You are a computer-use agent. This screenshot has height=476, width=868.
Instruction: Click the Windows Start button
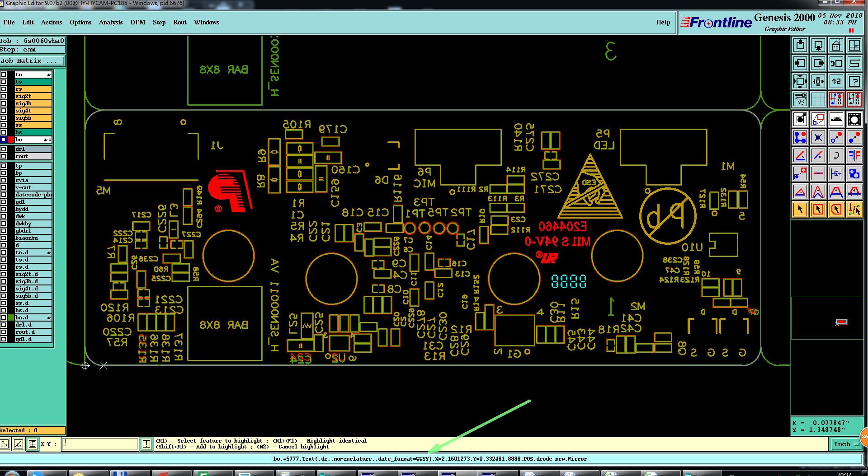pos(12,473)
